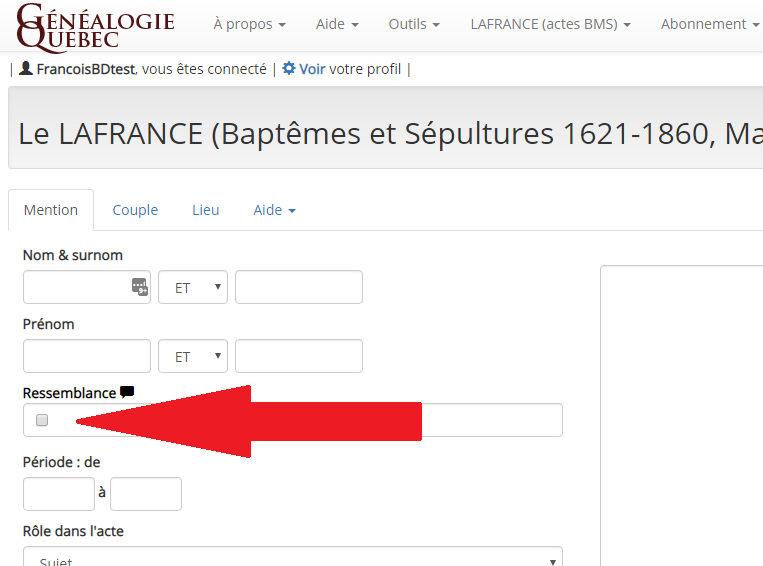The height and width of the screenshot is (566, 763).
Task: Click the Ressemblance label
Action: [70, 393]
